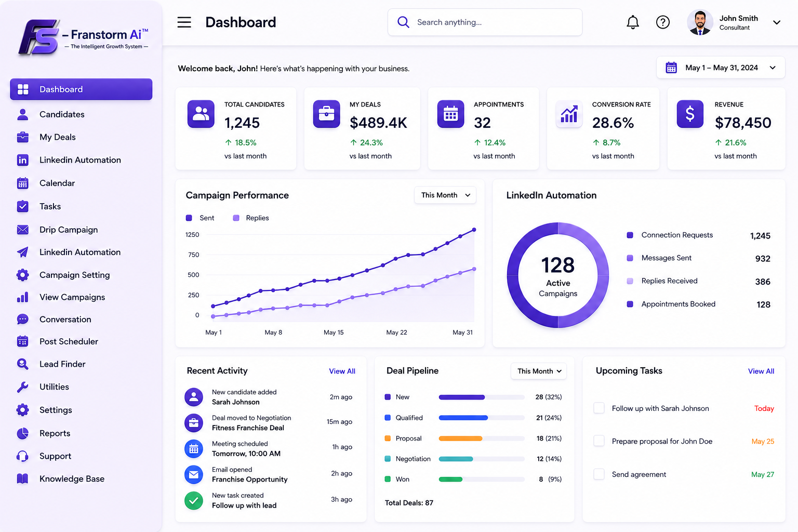The image size is (798, 532).
Task: Go to My Deals in sidebar
Action: (x=58, y=137)
